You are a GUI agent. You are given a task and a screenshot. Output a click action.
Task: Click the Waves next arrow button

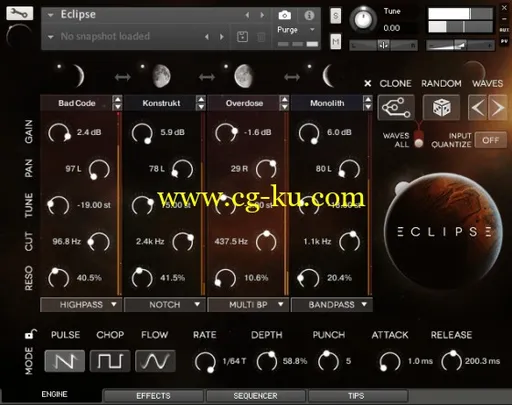[498, 107]
